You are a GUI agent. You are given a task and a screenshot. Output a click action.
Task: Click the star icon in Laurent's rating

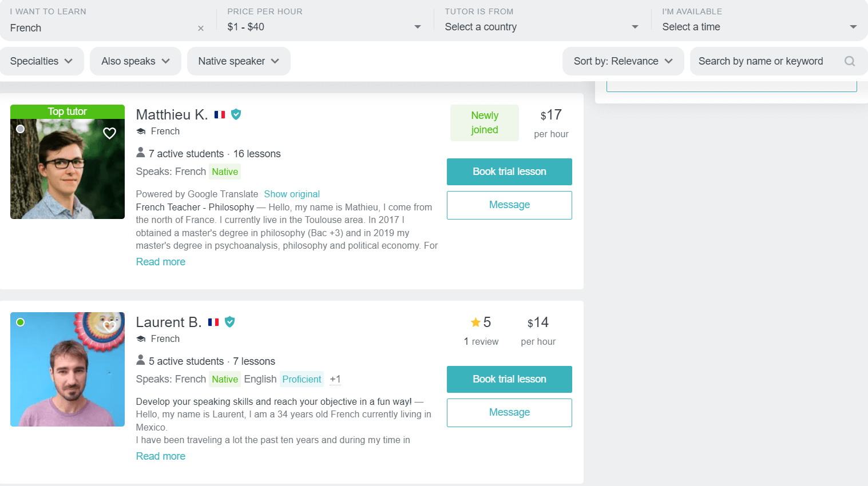coord(477,322)
